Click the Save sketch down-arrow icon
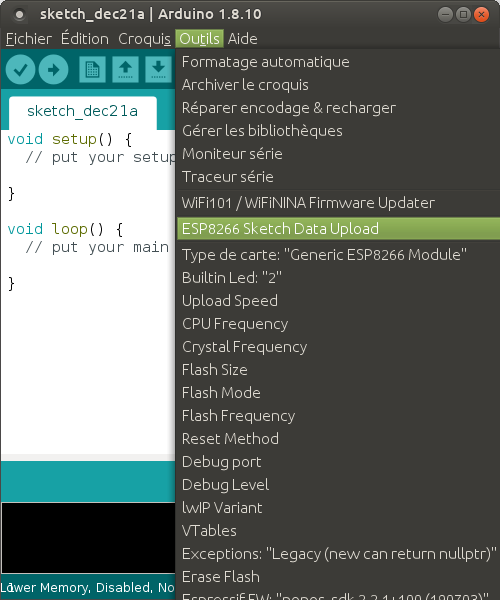Screen dimensions: 500x600 pyautogui.click(x=158, y=69)
